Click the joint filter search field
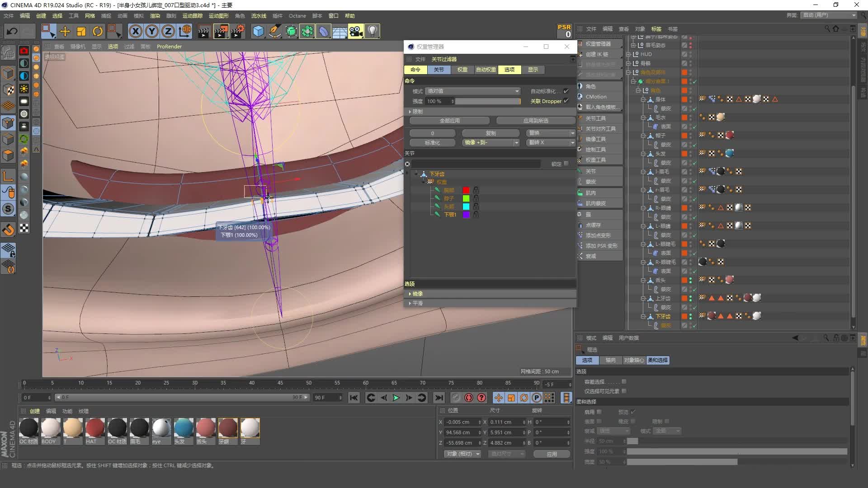This screenshot has height=488, width=868. coord(476,164)
